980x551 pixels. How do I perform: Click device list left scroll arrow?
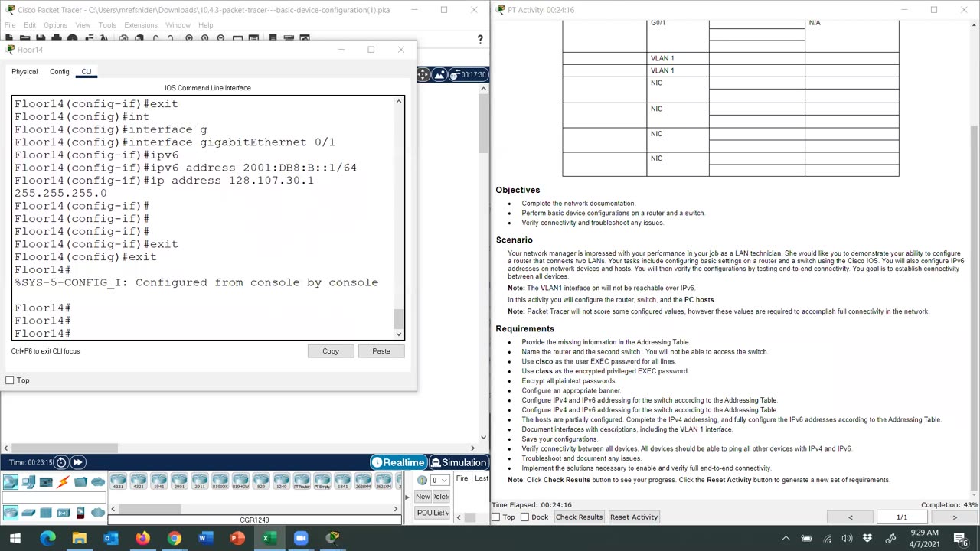(x=113, y=509)
